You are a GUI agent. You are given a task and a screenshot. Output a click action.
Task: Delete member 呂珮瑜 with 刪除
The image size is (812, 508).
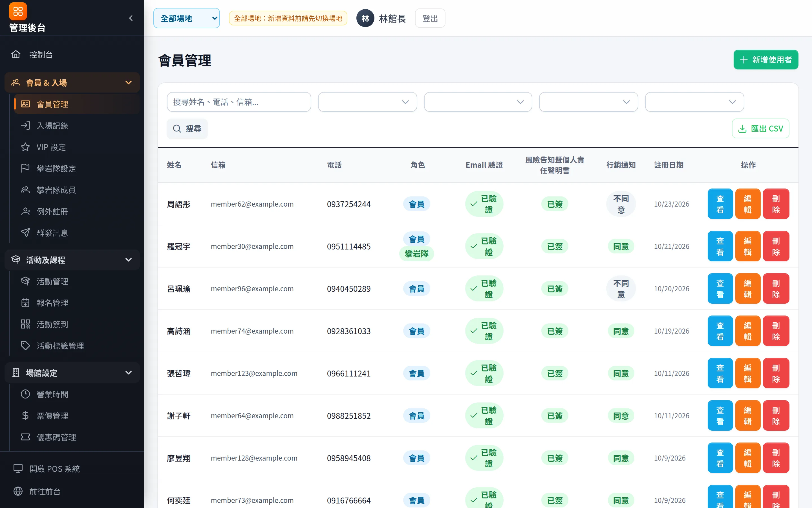(776, 289)
